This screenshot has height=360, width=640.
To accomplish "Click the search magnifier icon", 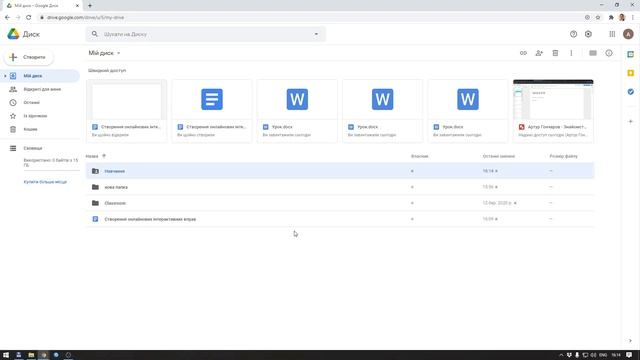I will click(x=95, y=34).
